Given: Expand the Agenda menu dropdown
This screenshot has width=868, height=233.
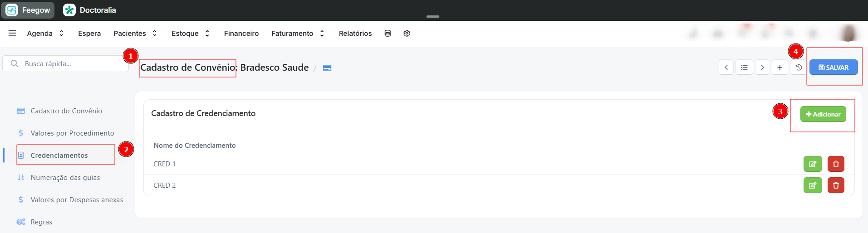Looking at the screenshot, I should pyautogui.click(x=45, y=34).
